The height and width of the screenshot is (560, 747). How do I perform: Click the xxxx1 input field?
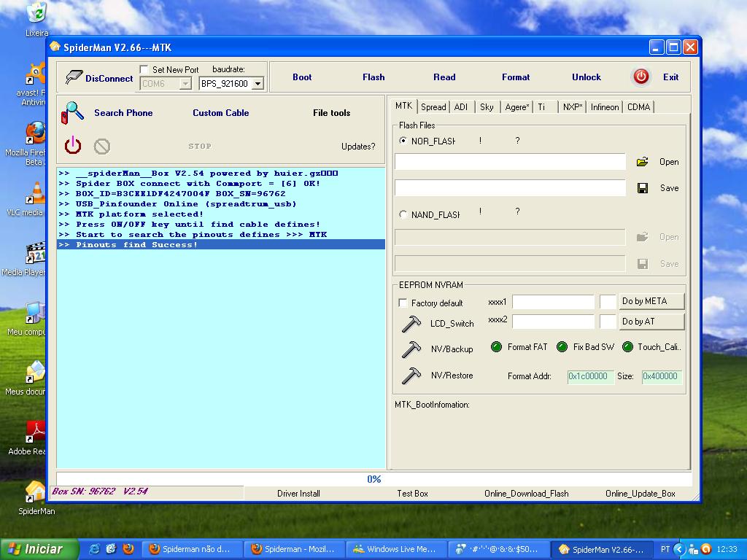coord(553,302)
